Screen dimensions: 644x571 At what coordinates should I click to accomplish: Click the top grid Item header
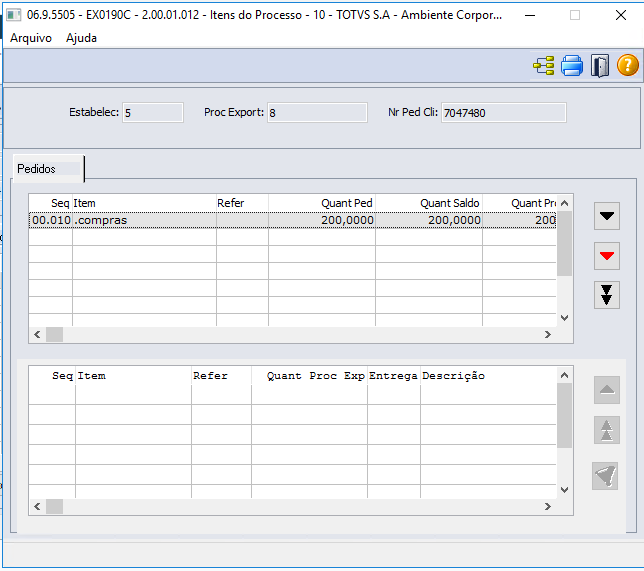[x=145, y=203]
